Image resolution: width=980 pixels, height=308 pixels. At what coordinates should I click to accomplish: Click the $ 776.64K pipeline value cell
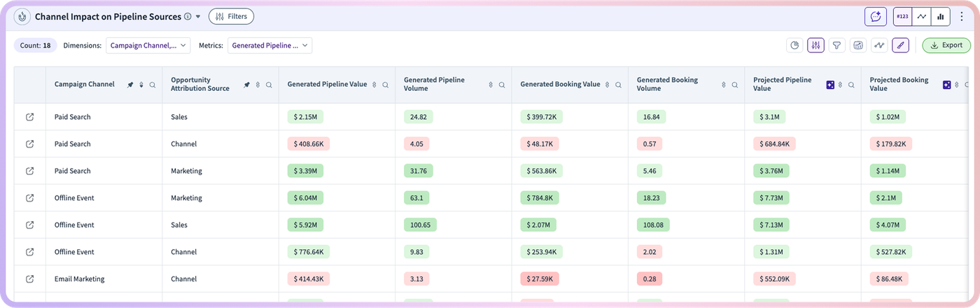pos(309,252)
